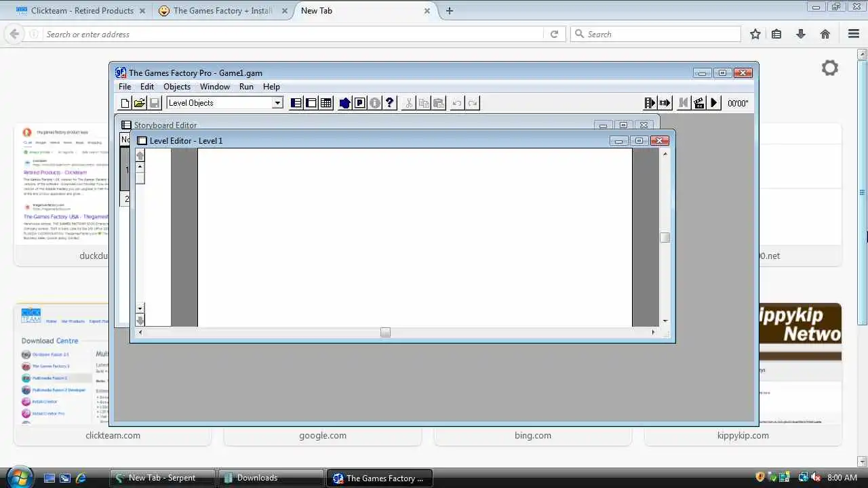Image resolution: width=868 pixels, height=488 pixels.
Task: Click the 00'00" timer display
Action: [738, 104]
